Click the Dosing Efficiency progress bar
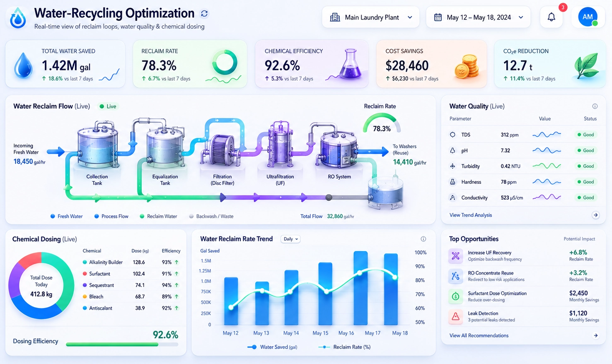 pos(122,344)
